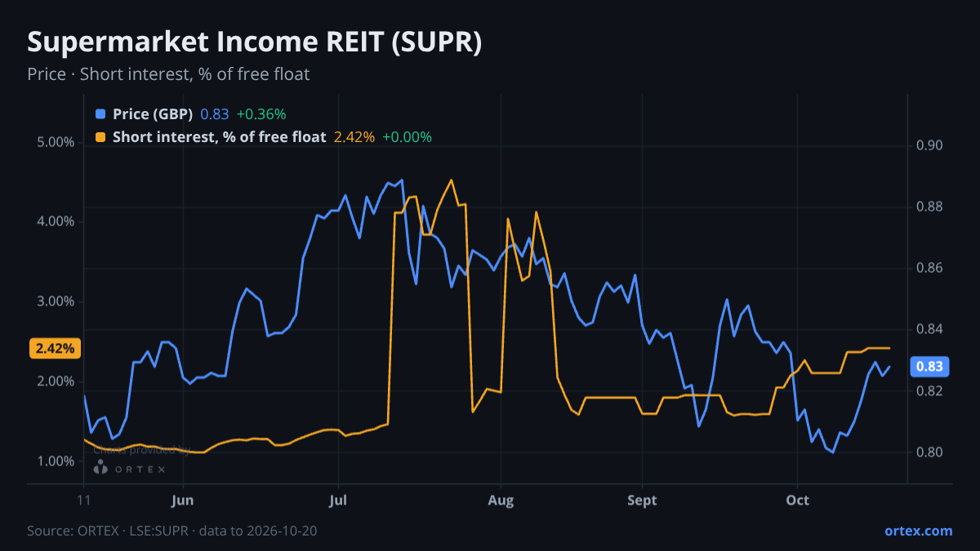This screenshot has height=551, width=980.
Task: Select the Short interest, % of free float legend label
Action: (220, 137)
